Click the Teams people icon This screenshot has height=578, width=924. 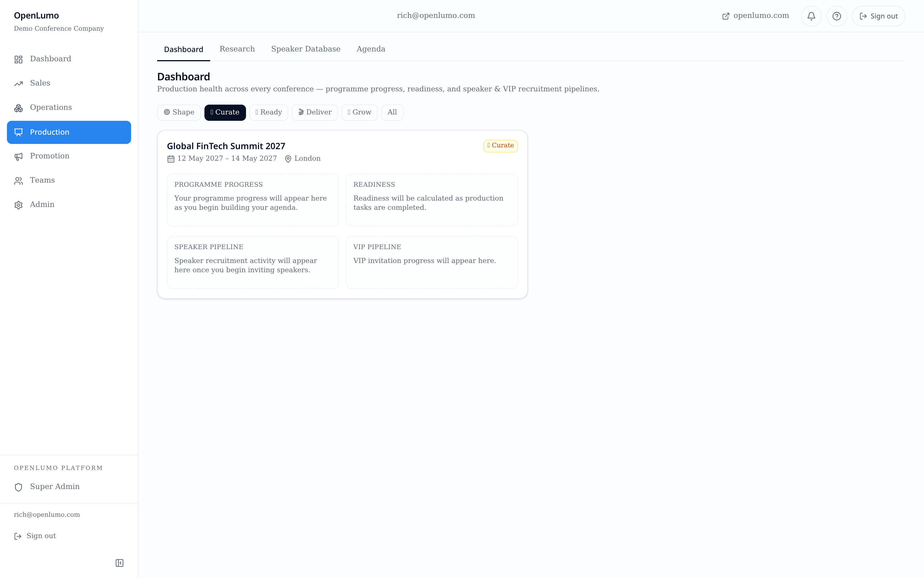(x=18, y=181)
